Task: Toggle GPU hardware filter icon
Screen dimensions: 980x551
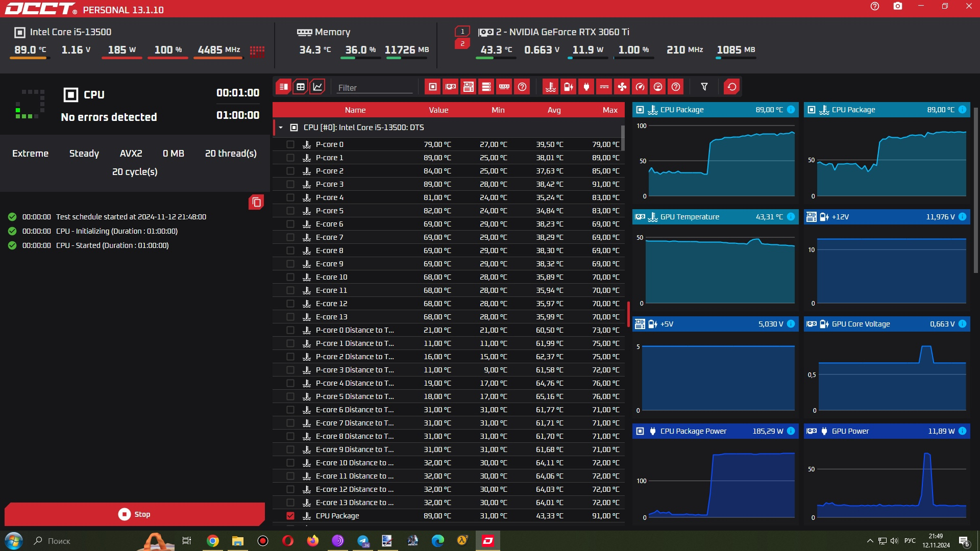Action: (451, 87)
